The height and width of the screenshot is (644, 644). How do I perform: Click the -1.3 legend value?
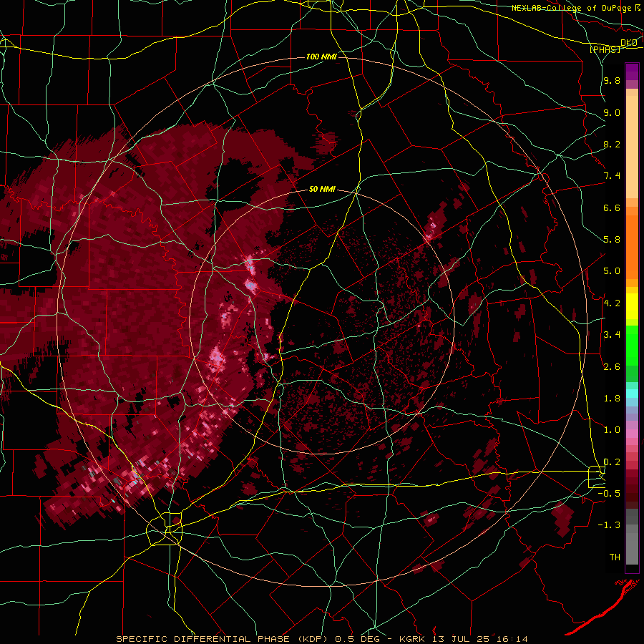610,525
